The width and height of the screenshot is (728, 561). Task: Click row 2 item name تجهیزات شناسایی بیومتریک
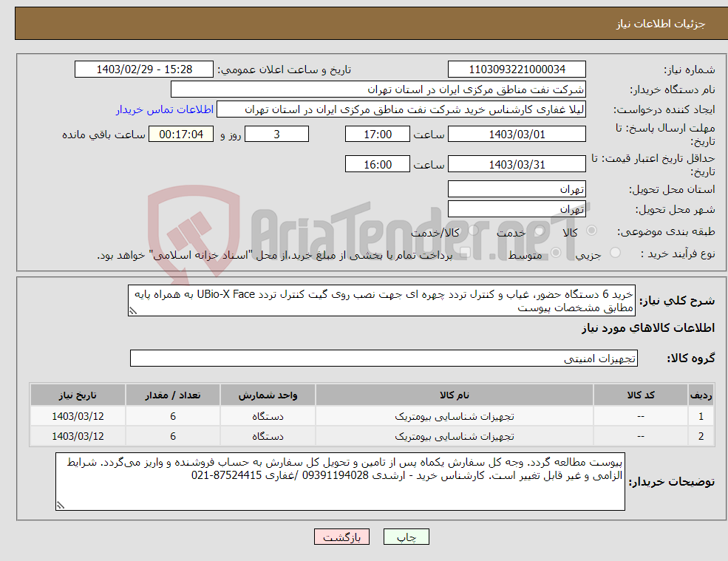(x=455, y=436)
